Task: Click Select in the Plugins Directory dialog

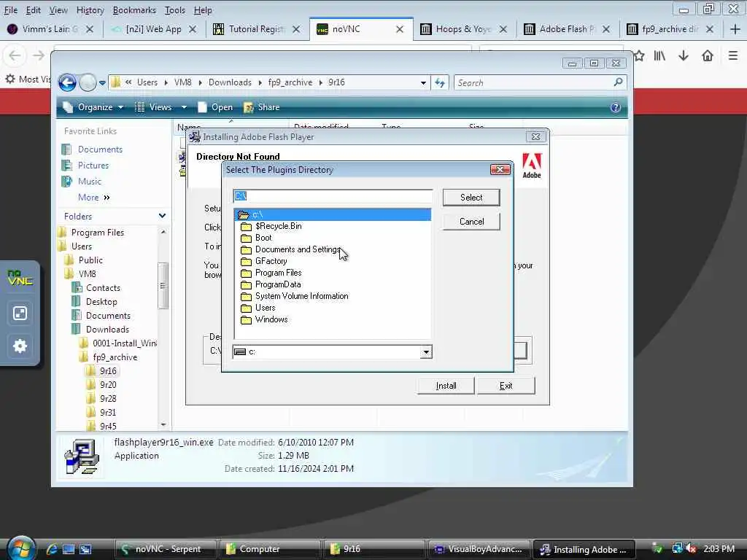Action: [x=471, y=197]
